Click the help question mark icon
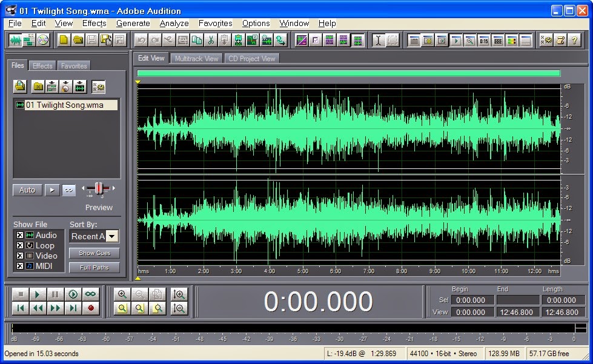Viewport: 593px width, 364px height. [x=574, y=40]
